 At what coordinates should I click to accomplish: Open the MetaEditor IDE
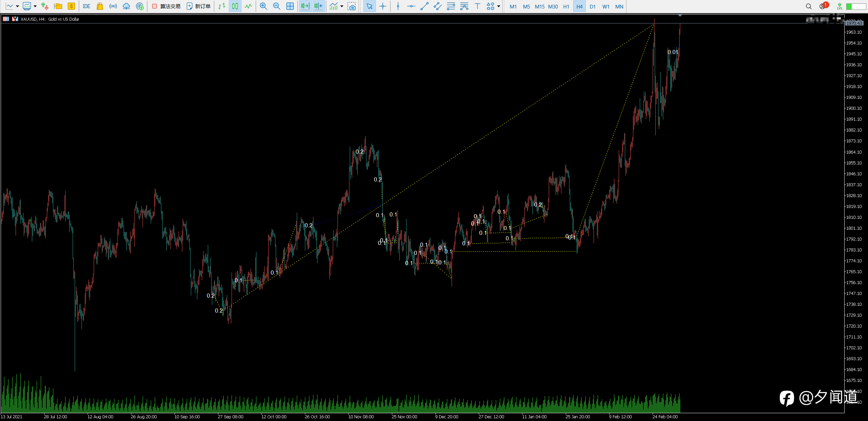[x=86, y=6]
